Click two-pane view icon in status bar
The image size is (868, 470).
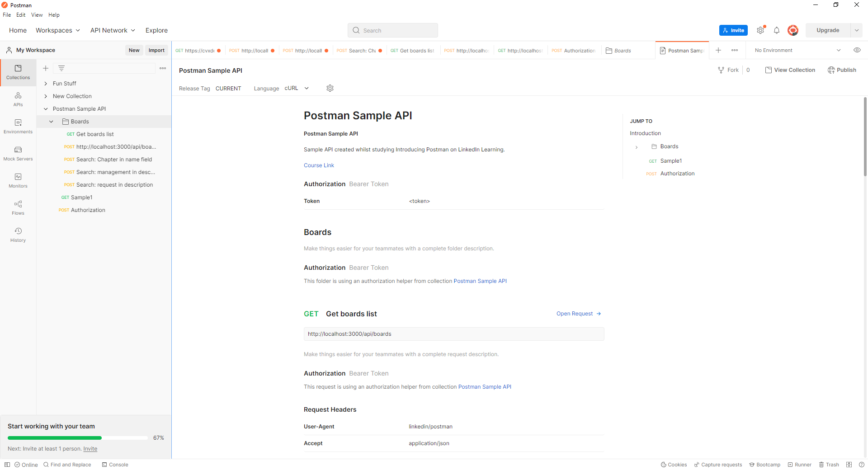tap(849, 465)
